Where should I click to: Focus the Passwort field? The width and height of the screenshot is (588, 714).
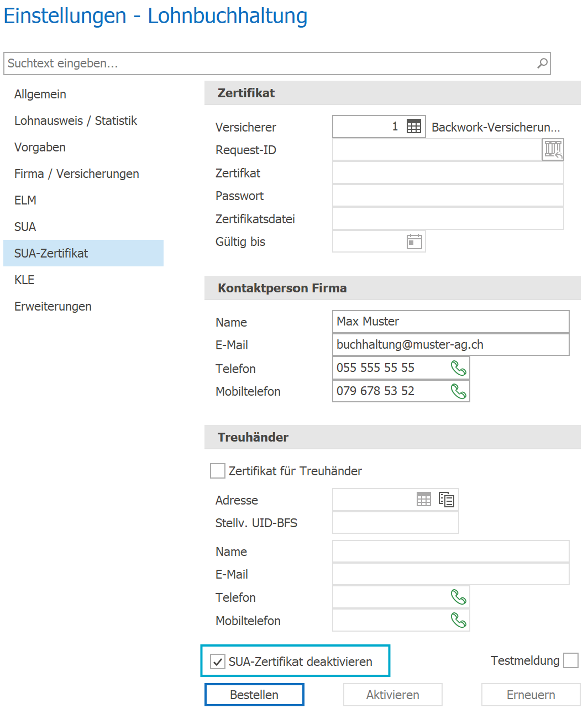[448, 196]
